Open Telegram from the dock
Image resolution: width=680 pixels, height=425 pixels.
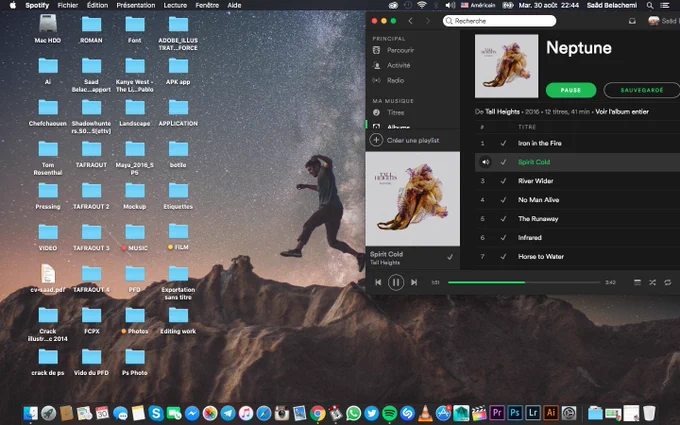228,413
